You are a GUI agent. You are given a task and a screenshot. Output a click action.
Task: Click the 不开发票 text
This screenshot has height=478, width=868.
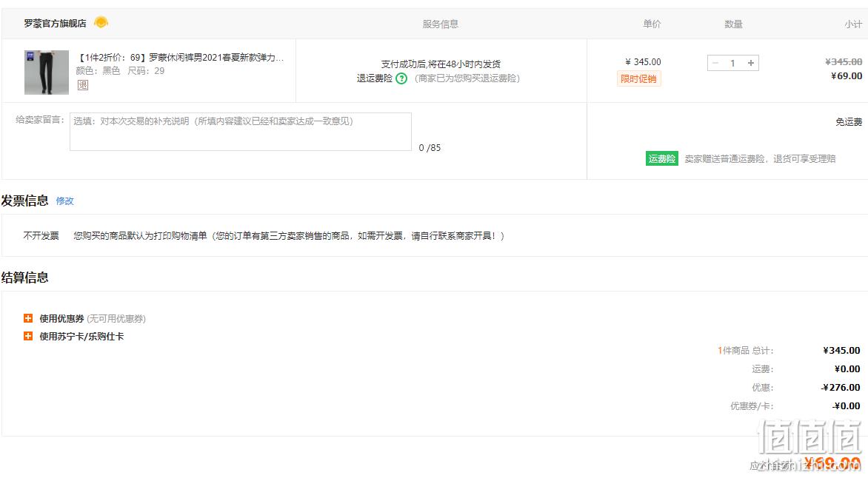click(x=41, y=236)
